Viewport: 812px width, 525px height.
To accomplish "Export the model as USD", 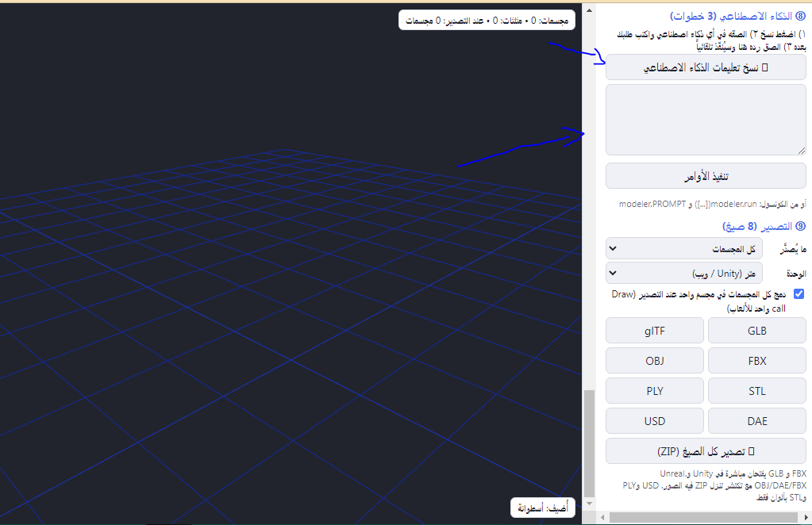I will pyautogui.click(x=655, y=421).
